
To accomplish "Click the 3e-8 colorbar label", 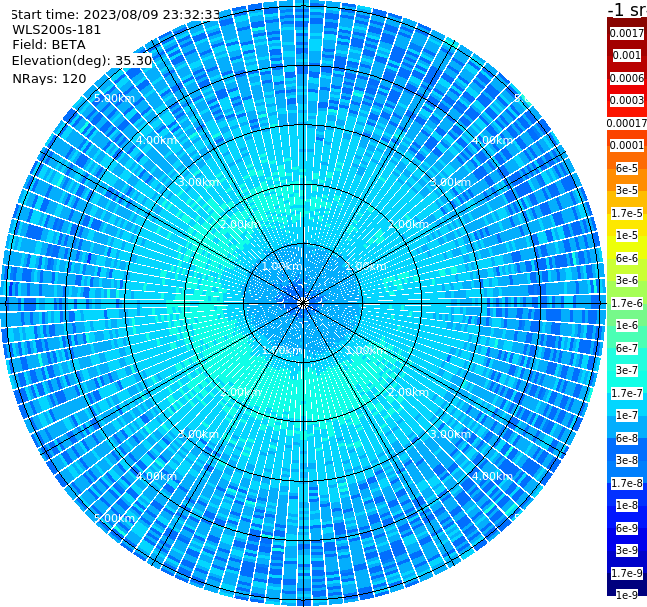I will click(x=627, y=460).
